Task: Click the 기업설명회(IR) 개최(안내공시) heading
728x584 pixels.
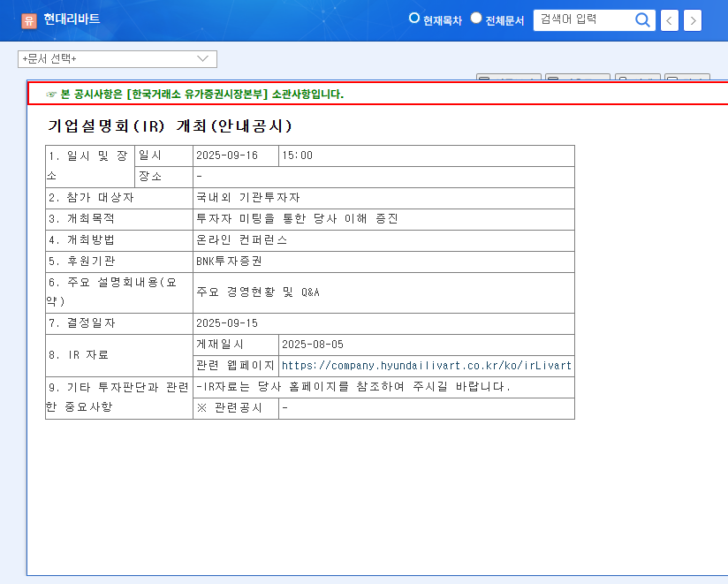Action: click(170, 125)
